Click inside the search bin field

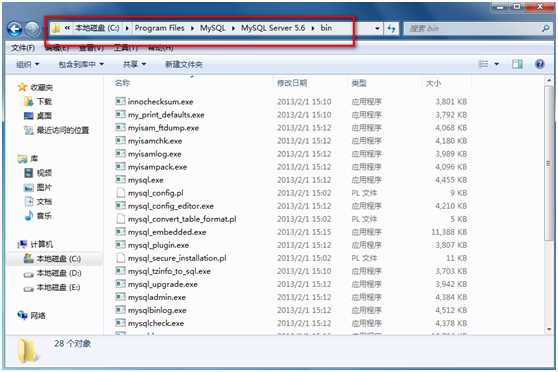(472, 28)
